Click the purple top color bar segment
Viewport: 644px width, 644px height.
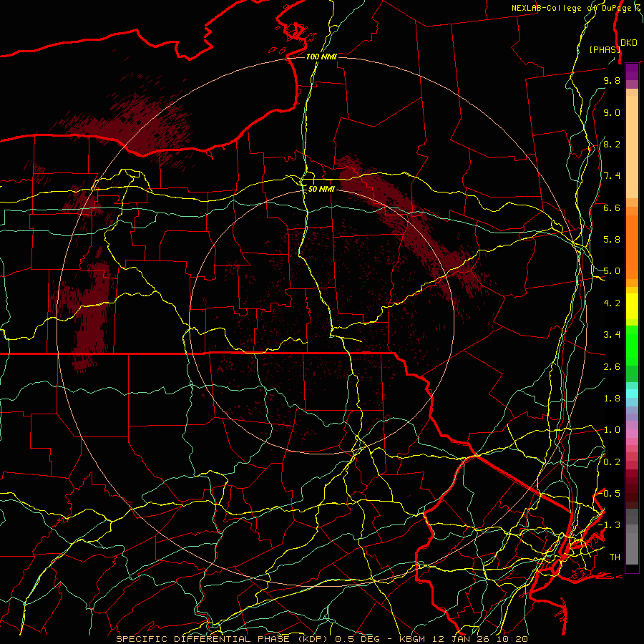pyautogui.click(x=632, y=72)
